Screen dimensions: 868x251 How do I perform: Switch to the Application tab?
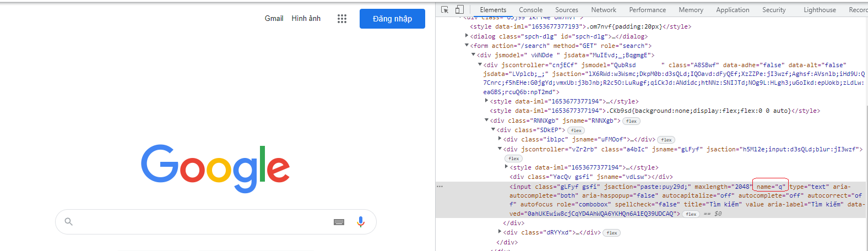pos(733,10)
